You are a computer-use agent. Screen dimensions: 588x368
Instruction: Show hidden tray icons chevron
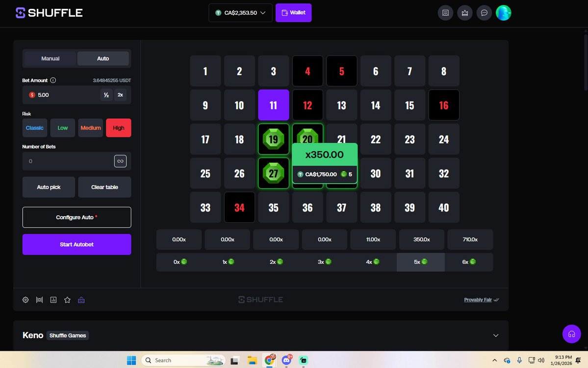[x=495, y=361]
